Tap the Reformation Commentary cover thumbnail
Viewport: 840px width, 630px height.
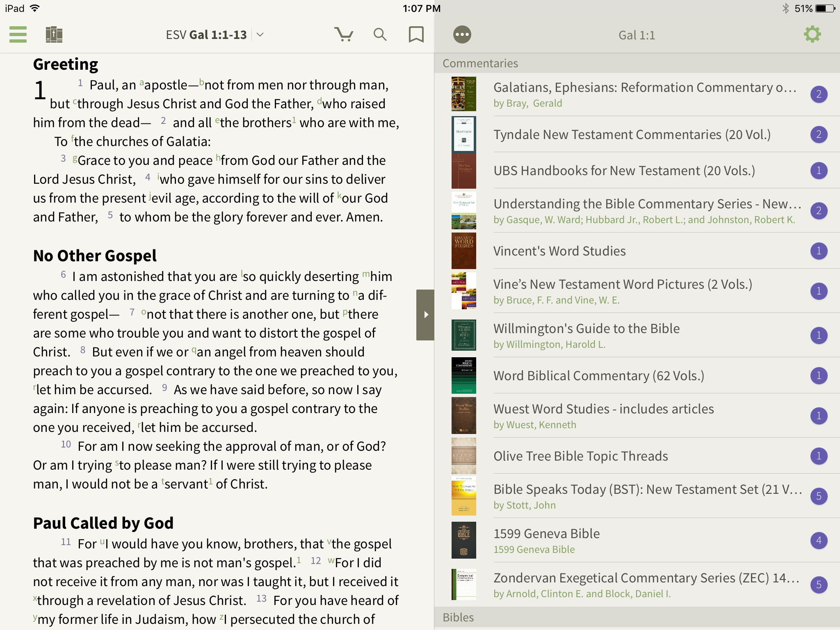tap(464, 94)
